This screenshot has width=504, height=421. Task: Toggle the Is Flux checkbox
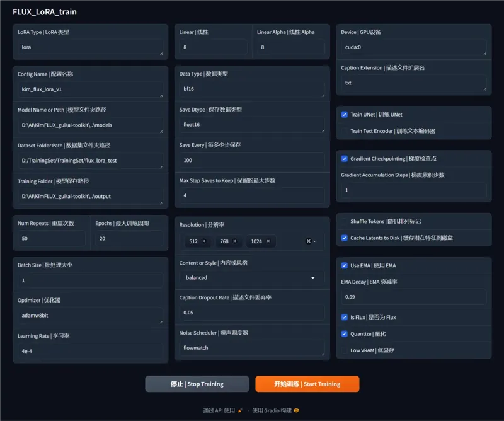tap(344, 317)
